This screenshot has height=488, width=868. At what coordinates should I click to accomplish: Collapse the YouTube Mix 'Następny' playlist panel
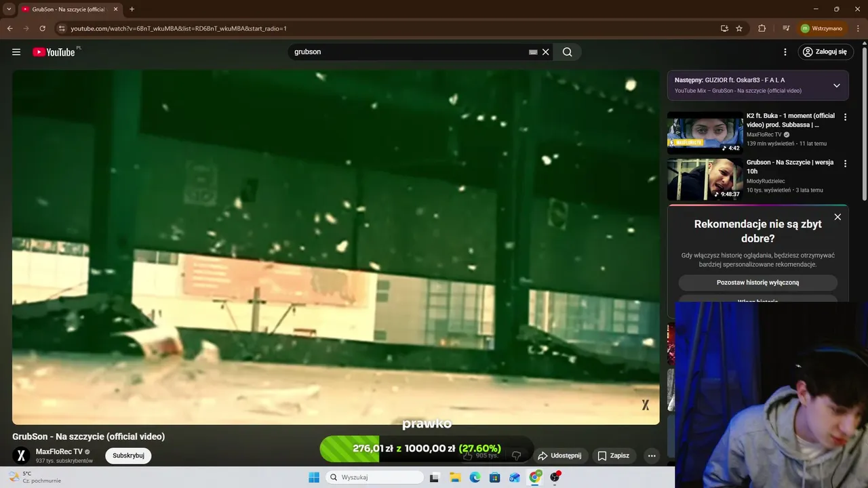click(x=836, y=85)
